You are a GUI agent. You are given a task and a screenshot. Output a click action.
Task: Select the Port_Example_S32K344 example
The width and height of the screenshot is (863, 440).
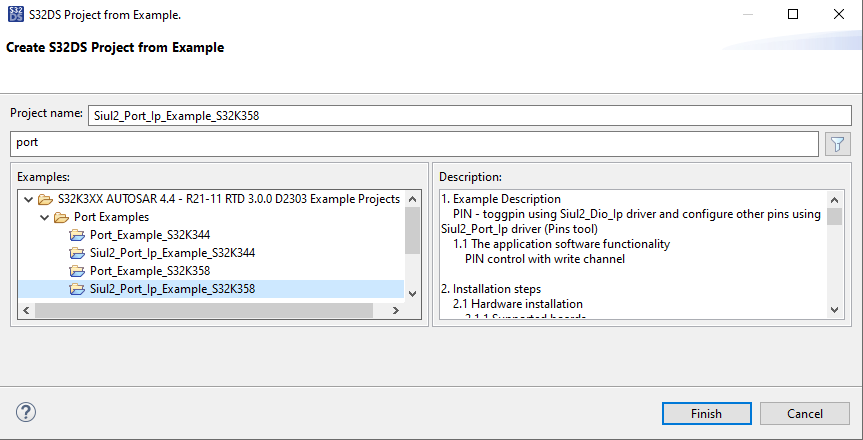click(x=150, y=235)
